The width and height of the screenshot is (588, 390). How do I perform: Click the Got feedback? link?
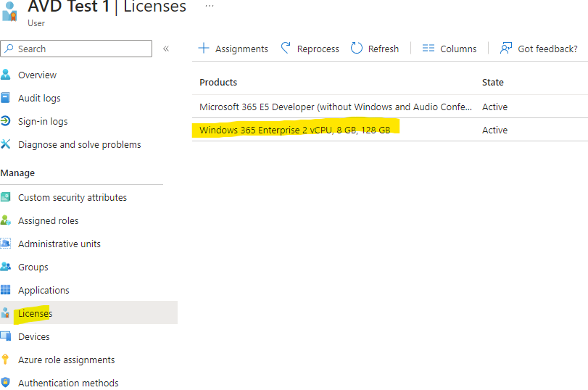tap(547, 49)
